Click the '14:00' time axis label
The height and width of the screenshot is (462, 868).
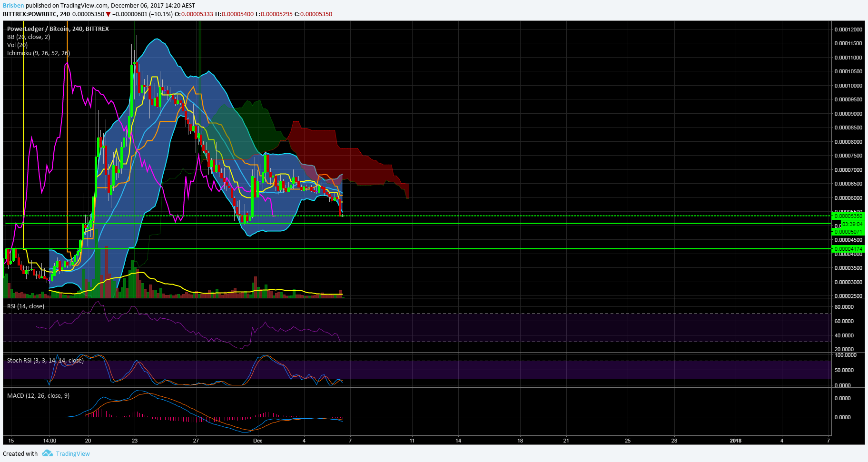[49, 441]
